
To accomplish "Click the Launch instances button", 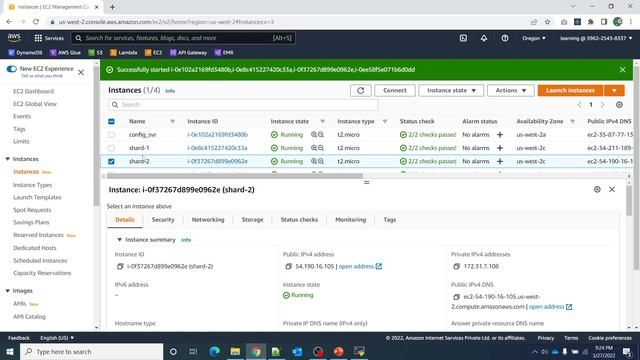I will pyautogui.click(x=570, y=90).
